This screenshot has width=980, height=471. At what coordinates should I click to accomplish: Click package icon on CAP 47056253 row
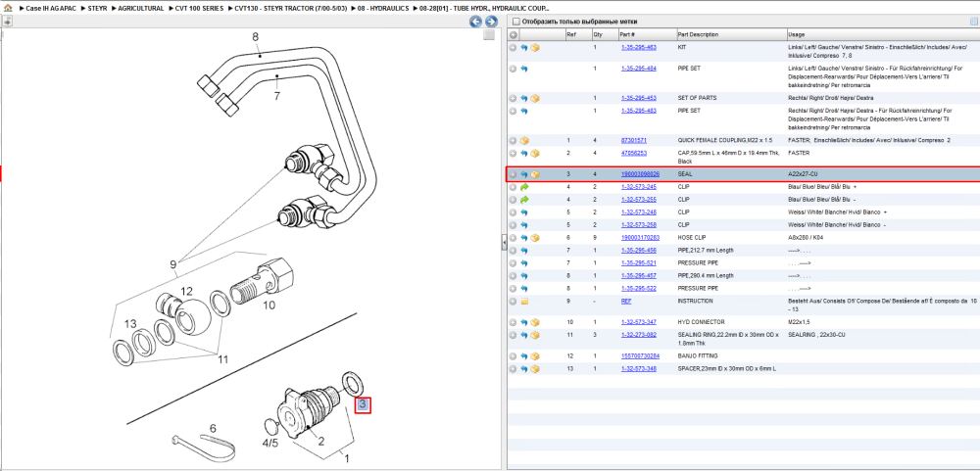pyautogui.click(x=535, y=153)
